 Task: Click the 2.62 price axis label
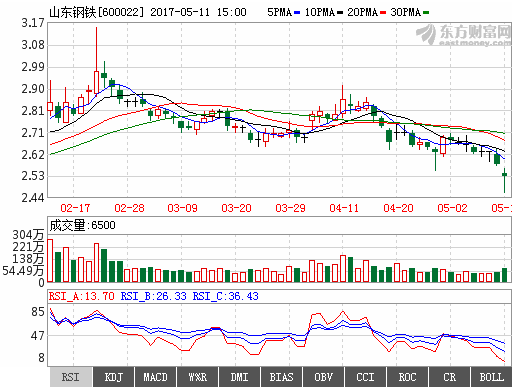click(33, 155)
